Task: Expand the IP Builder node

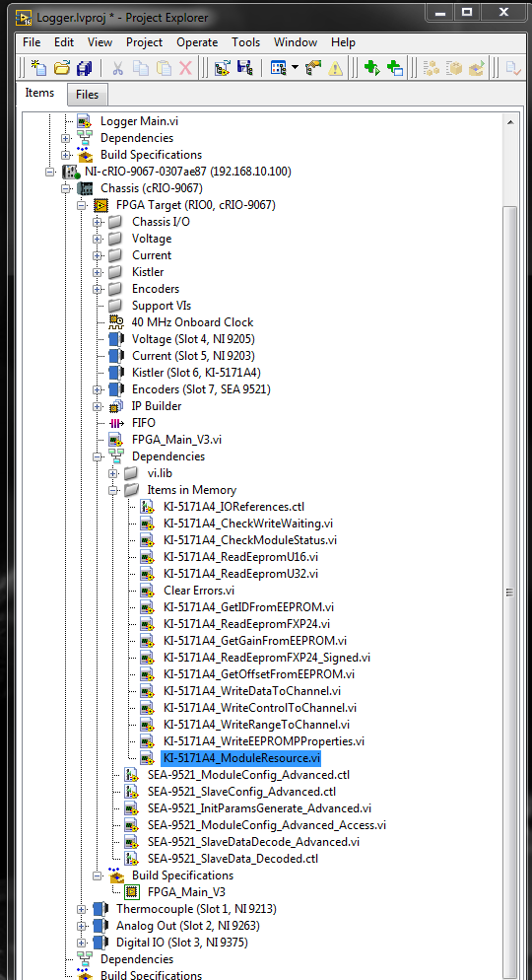Action: click(x=98, y=406)
